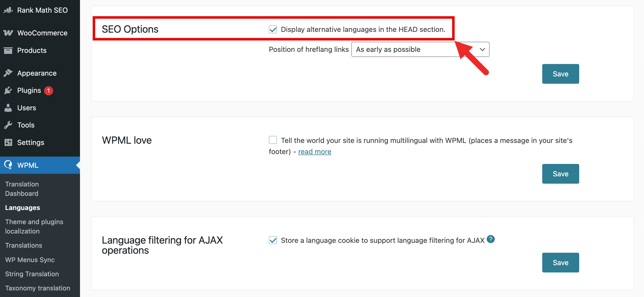Image resolution: width=644 pixels, height=297 pixels.
Task: Click the Products archive icon
Action: click(8, 50)
